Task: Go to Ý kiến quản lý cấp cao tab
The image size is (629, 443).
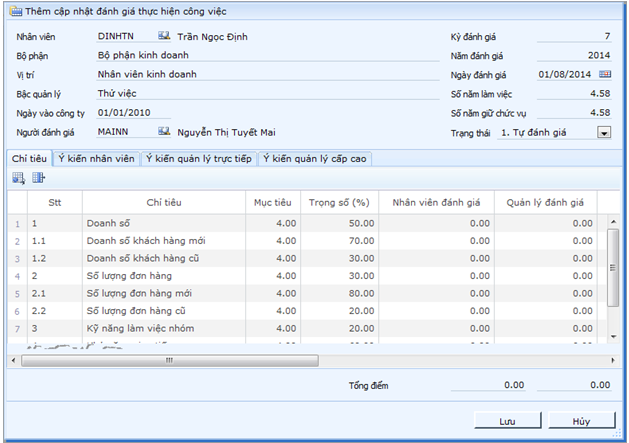Action: tap(315, 158)
